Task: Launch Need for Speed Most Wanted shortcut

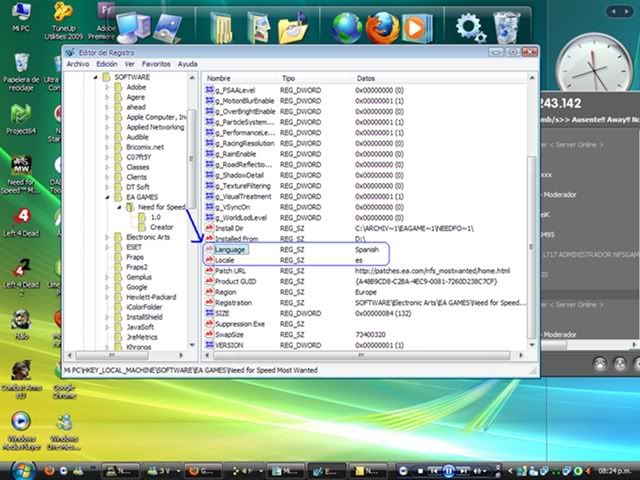Action: [20, 175]
